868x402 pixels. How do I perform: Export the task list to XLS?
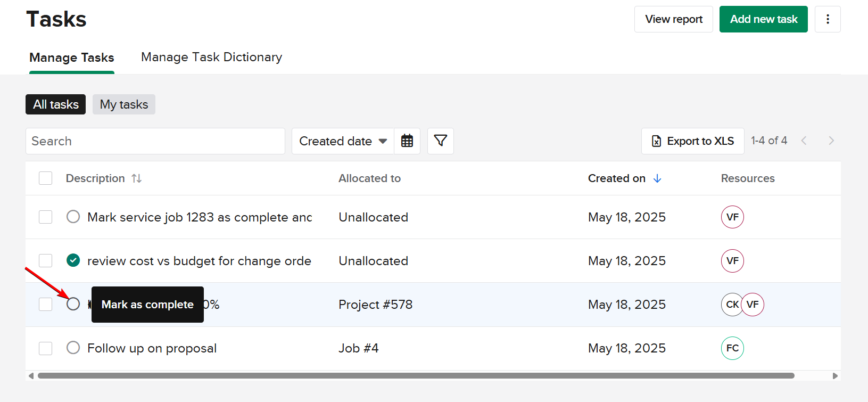point(692,141)
